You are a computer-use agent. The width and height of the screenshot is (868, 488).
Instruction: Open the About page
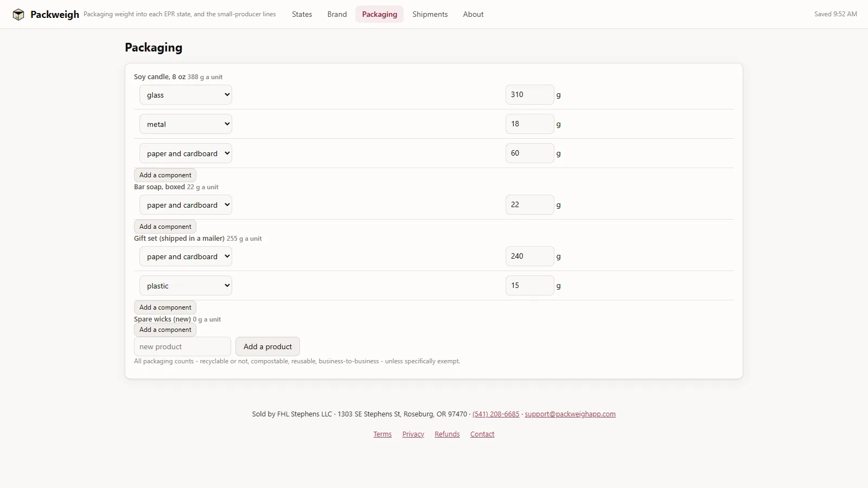473,14
